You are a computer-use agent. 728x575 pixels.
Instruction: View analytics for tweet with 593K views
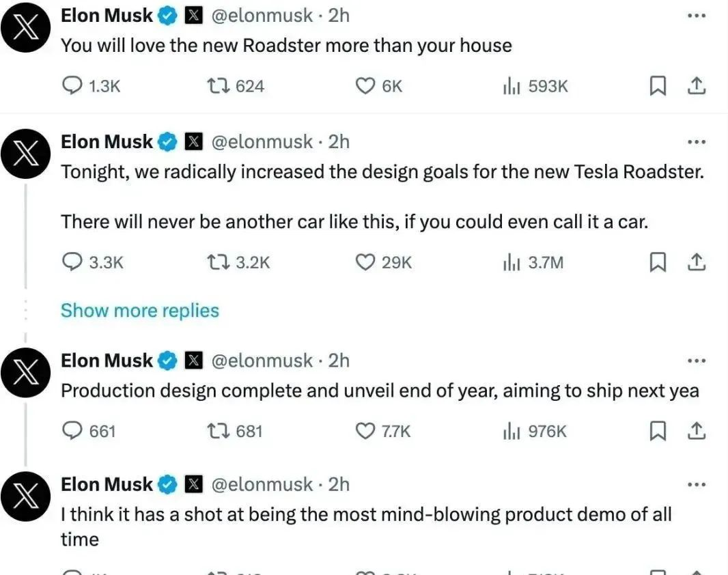click(512, 86)
